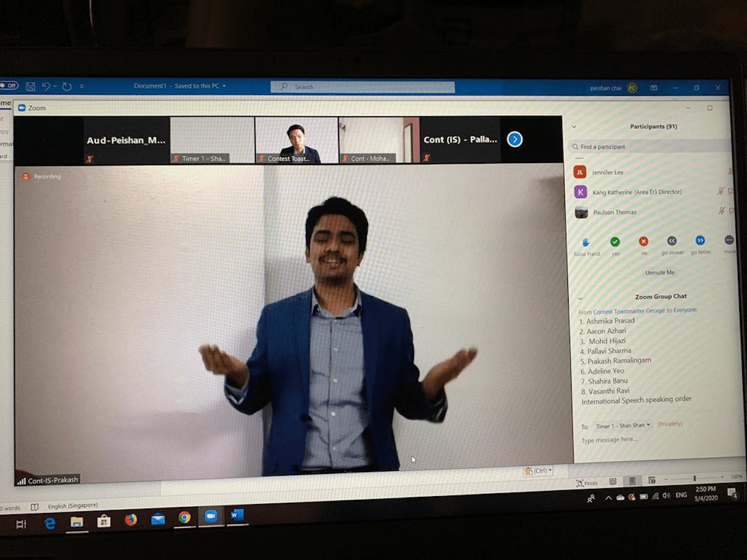Switch to Word app on taskbar

point(237,515)
